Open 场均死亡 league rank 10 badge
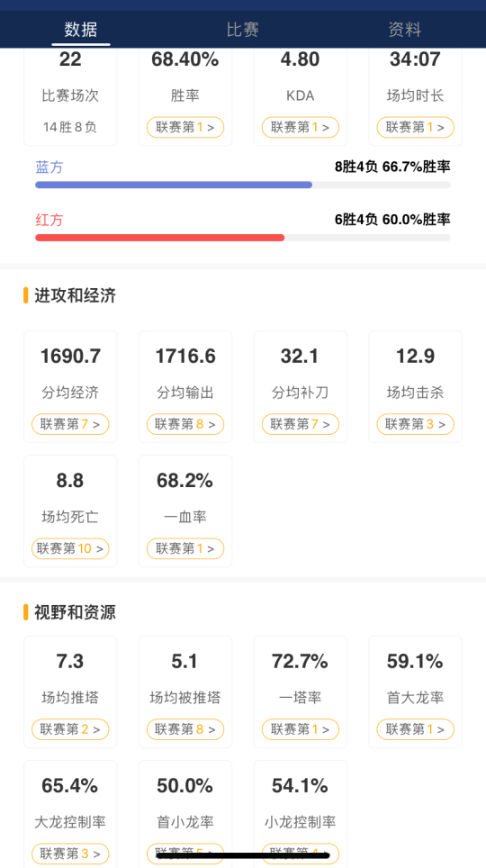 (70, 548)
